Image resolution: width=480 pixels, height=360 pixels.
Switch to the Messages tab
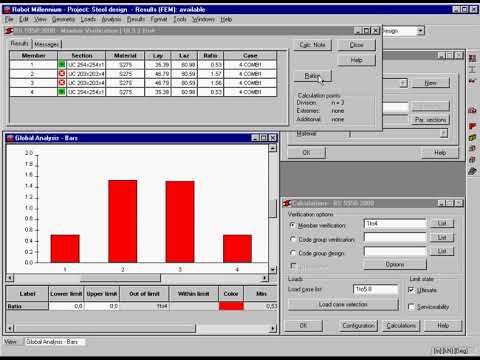click(47, 44)
